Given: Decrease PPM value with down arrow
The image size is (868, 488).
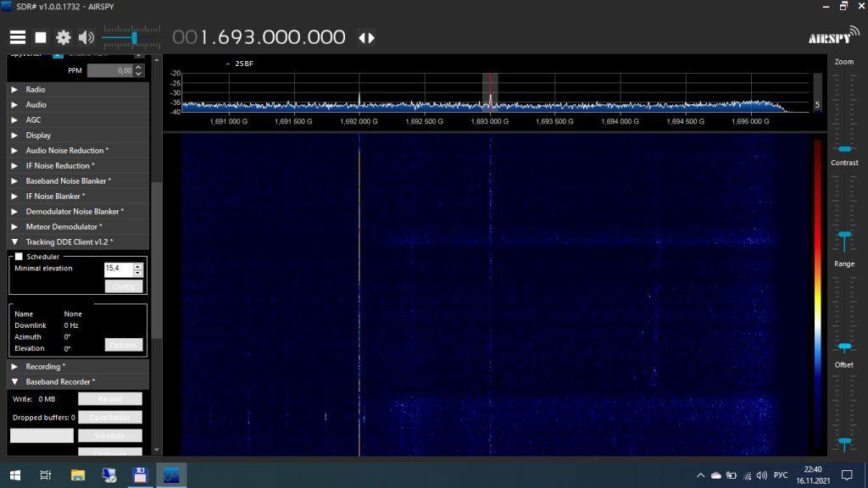Looking at the screenshot, I should point(138,75).
